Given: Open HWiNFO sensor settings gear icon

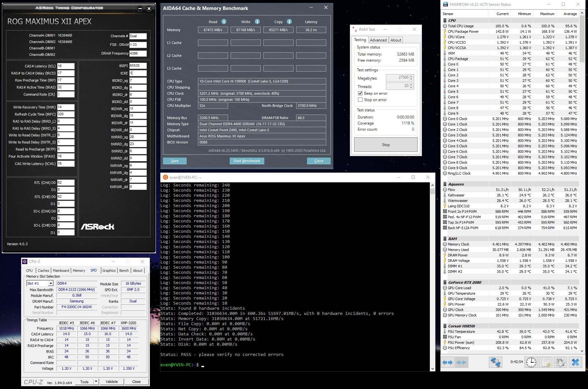Looking at the screenshot, I should (x=560, y=362).
